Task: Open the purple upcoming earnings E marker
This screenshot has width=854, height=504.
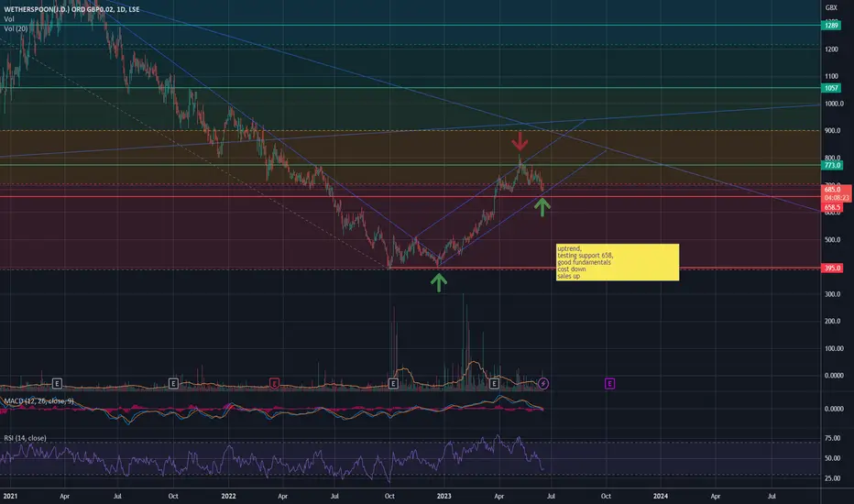Action: coord(609,384)
